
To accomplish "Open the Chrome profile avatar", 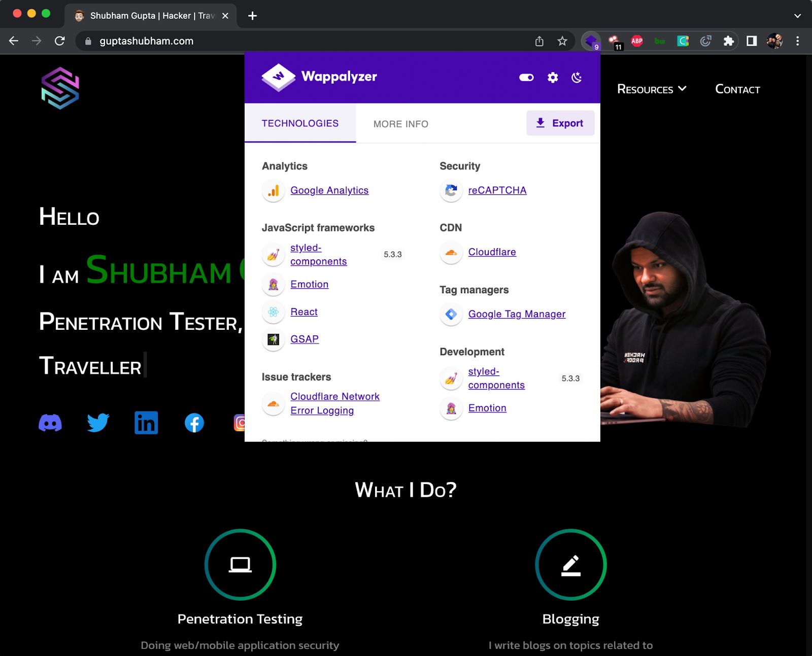I will tap(774, 41).
